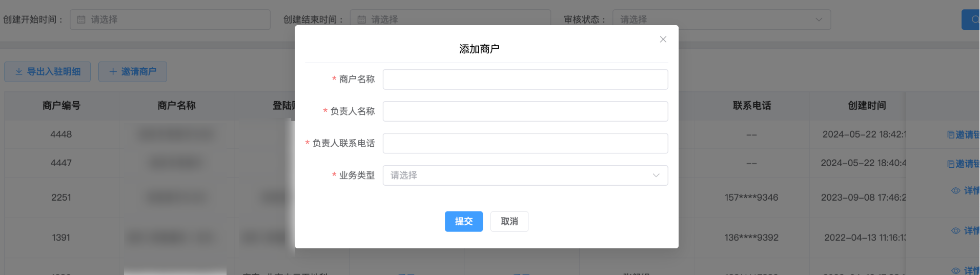Image resolution: width=980 pixels, height=275 pixels.
Task: Click the plus icon on 邀请商户
Action: pos(113,72)
